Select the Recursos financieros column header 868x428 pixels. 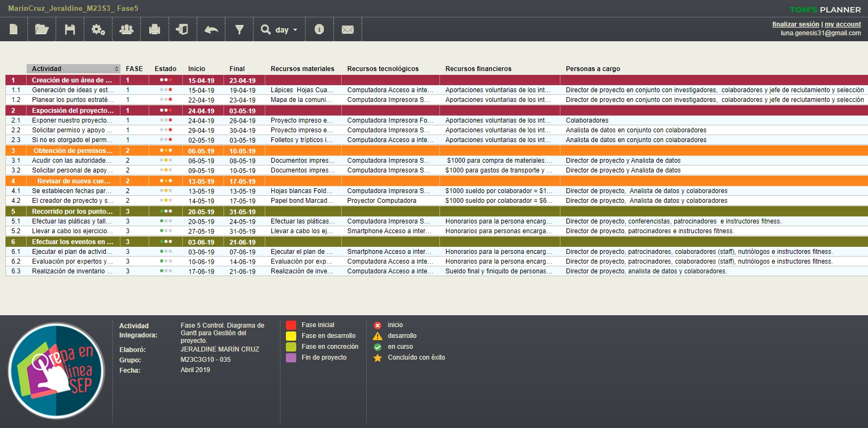pos(478,69)
